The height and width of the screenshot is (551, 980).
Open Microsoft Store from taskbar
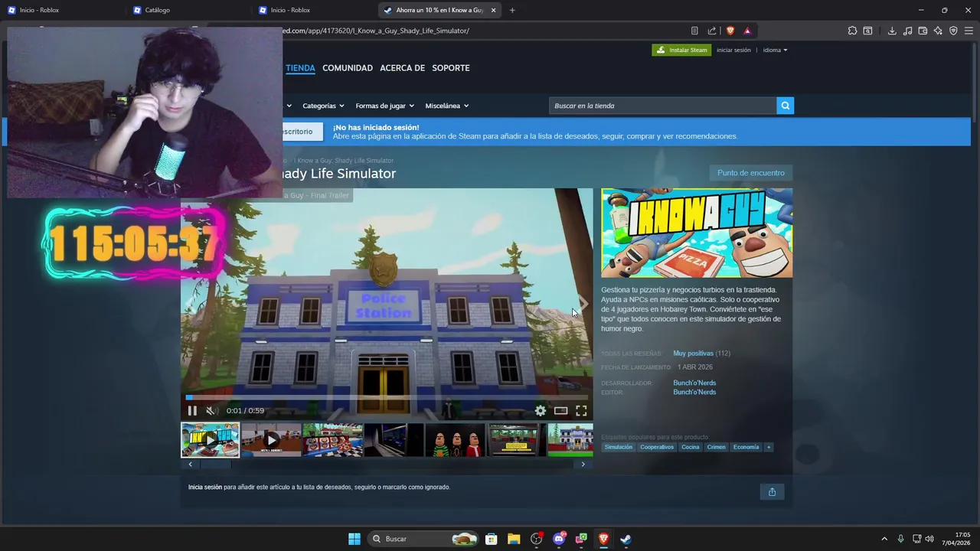(x=492, y=539)
